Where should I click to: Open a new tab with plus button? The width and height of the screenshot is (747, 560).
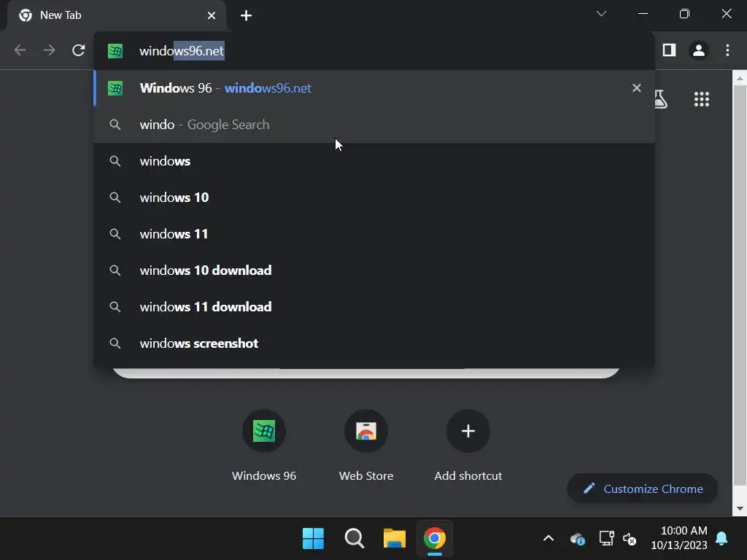click(x=246, y=16)
